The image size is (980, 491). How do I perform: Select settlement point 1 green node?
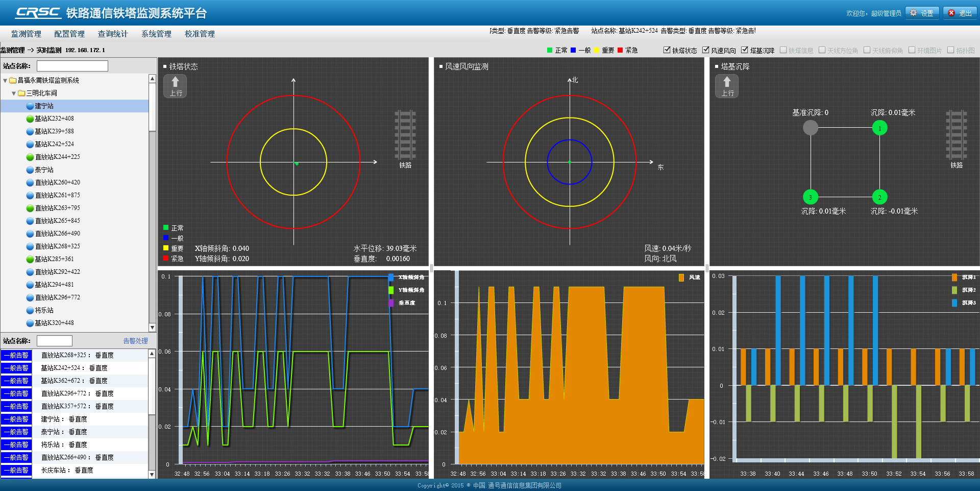tap(879, 128)
